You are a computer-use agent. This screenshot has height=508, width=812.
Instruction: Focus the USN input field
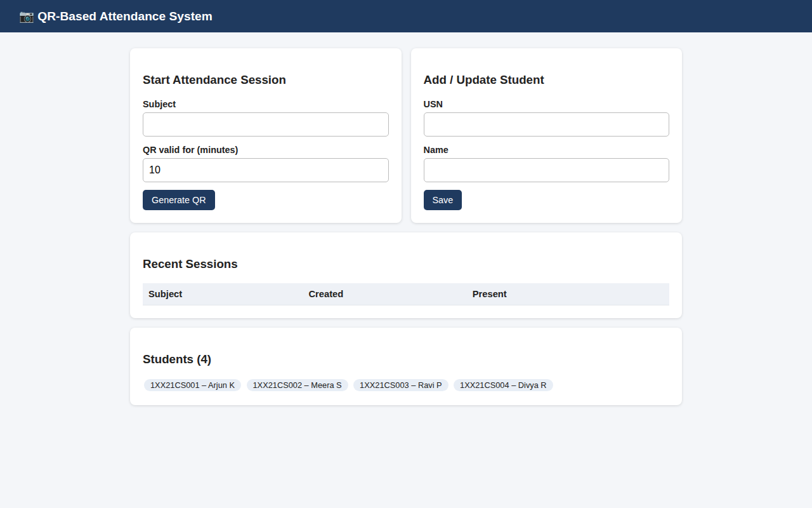546,124
